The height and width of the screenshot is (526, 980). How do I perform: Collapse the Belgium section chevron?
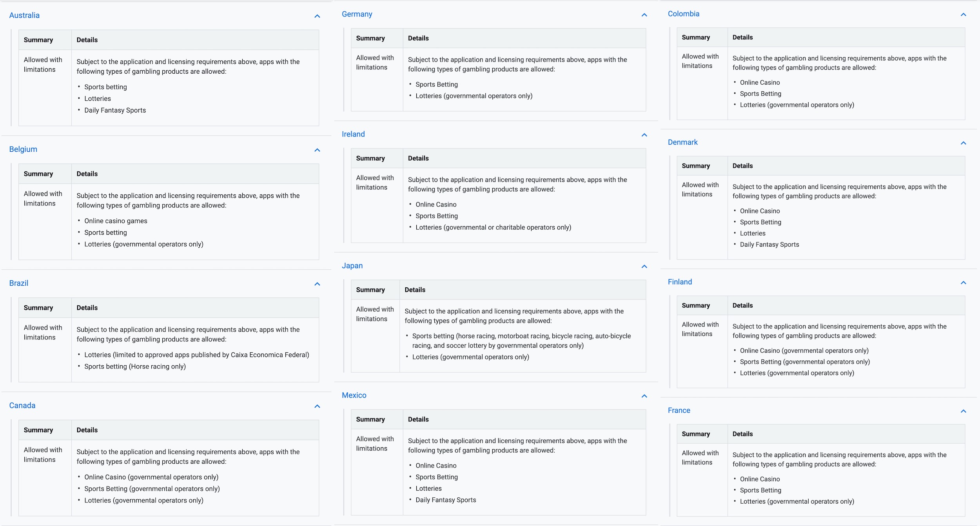coord(317,150)
